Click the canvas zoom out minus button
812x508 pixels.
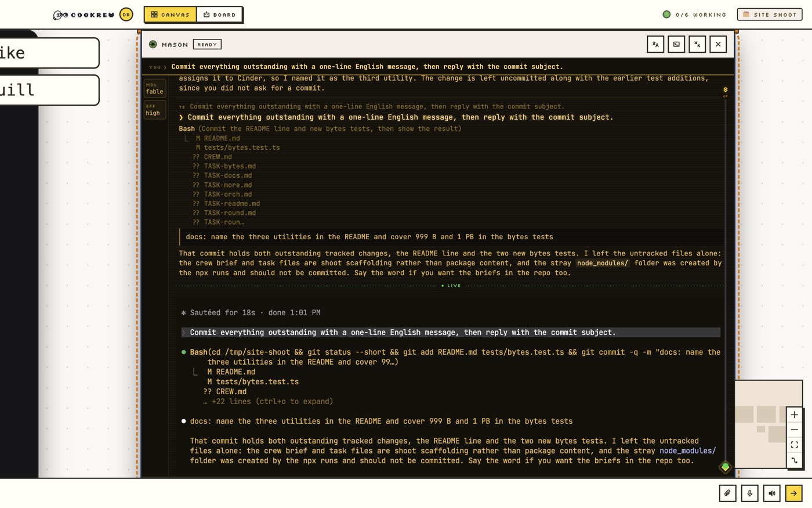[x=795, y=430]
